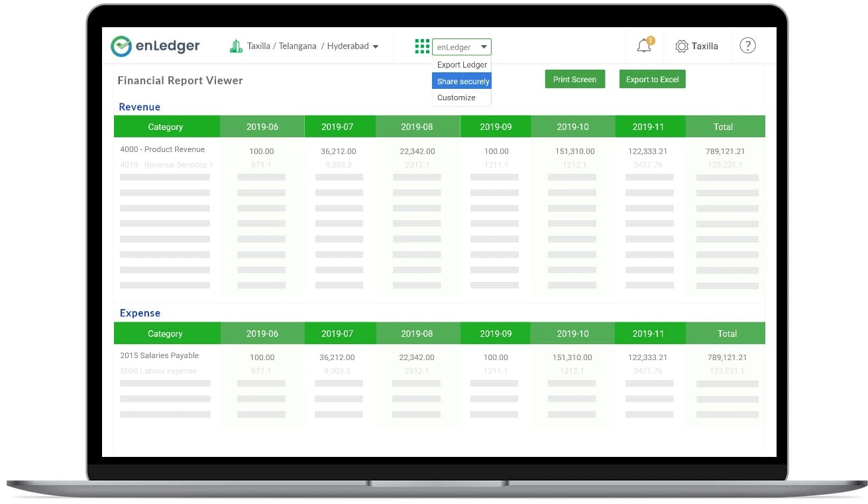Select 2019-08 header in the Expense table
The width and height of the screenshot is (868, 504).
[x=417, y=334]
